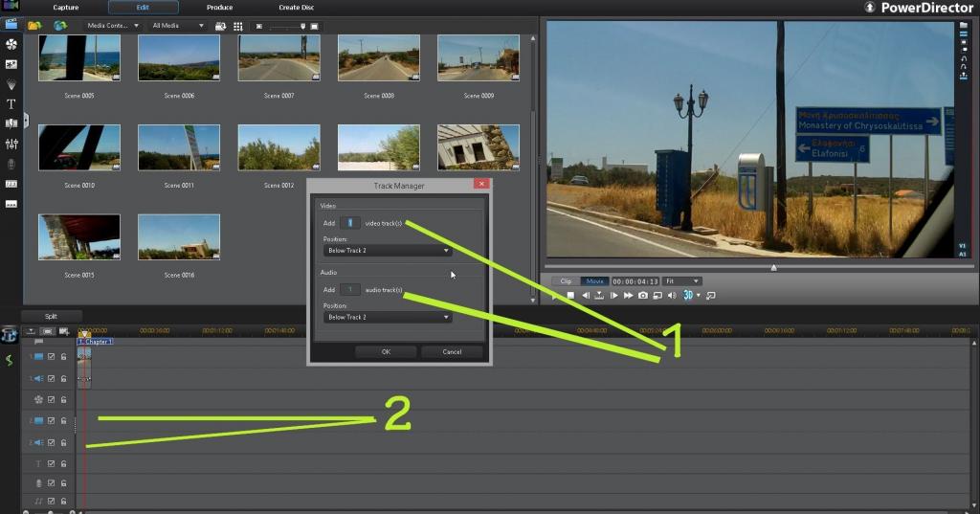The width and height of the screenshot is (980, 514).
Task: Click the volume speaker icon in preview
Action: [672, 295]
